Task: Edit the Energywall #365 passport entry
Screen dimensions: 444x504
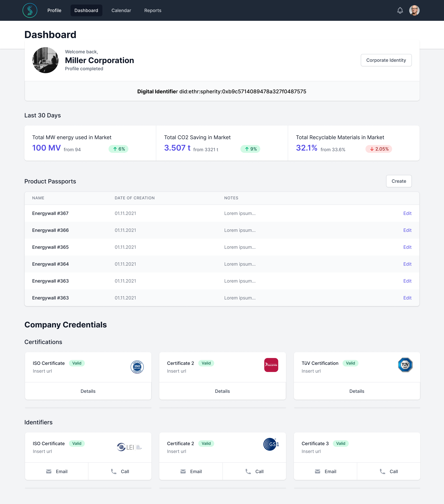Action: [x=407, y=247]
